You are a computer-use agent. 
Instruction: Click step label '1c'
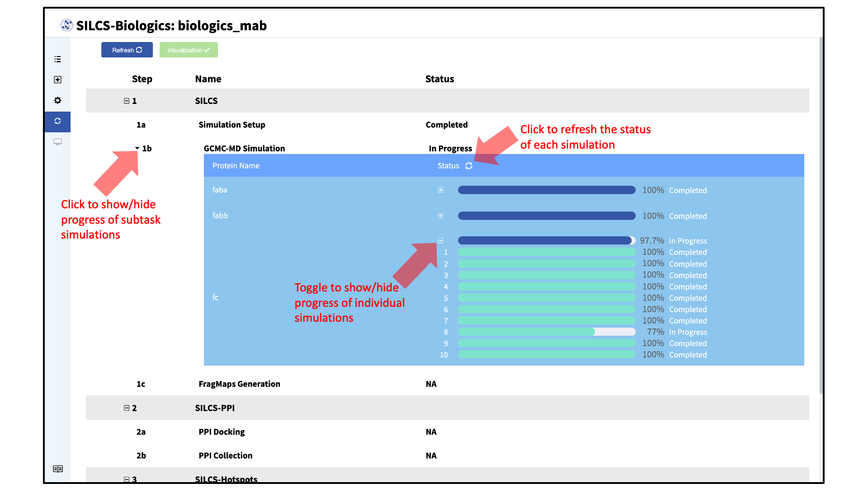coord(141,384)
